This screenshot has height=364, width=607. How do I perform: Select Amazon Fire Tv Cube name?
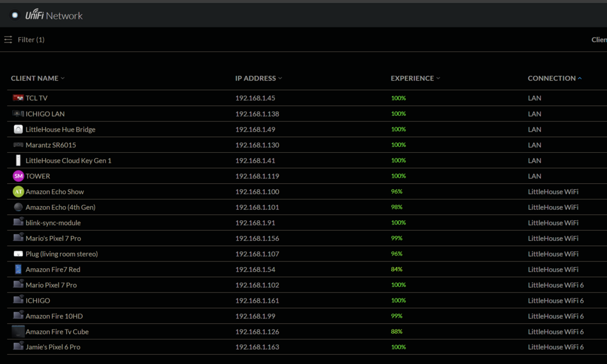[x=57, y=331]
